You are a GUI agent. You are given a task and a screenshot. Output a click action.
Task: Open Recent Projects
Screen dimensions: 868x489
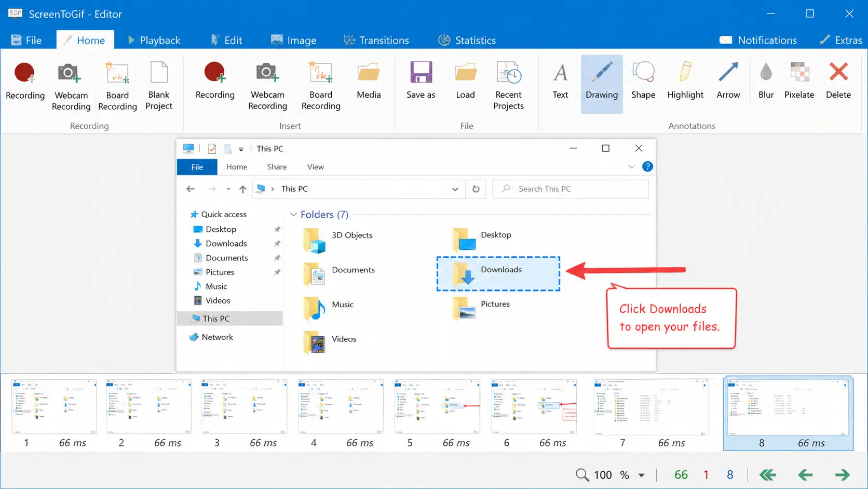pos(508,86)
